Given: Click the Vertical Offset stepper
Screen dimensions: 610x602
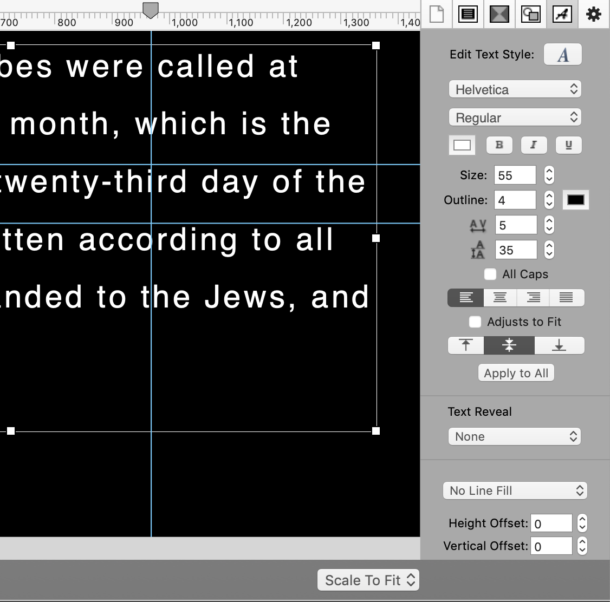Looking at the screenshot, I should click(582, 546).
